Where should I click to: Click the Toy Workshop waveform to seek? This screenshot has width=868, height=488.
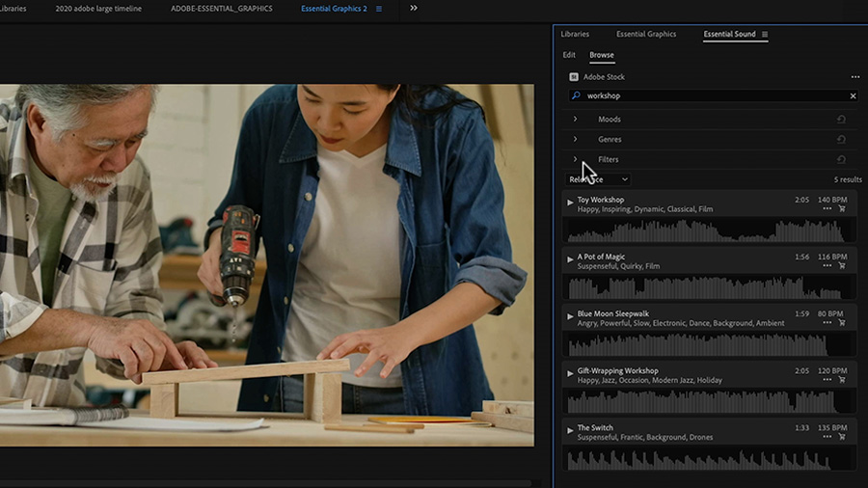(704, 231)
